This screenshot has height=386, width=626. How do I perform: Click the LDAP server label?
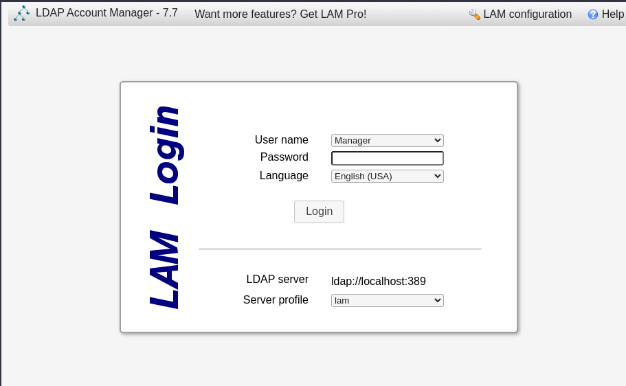tap(277, 279)
